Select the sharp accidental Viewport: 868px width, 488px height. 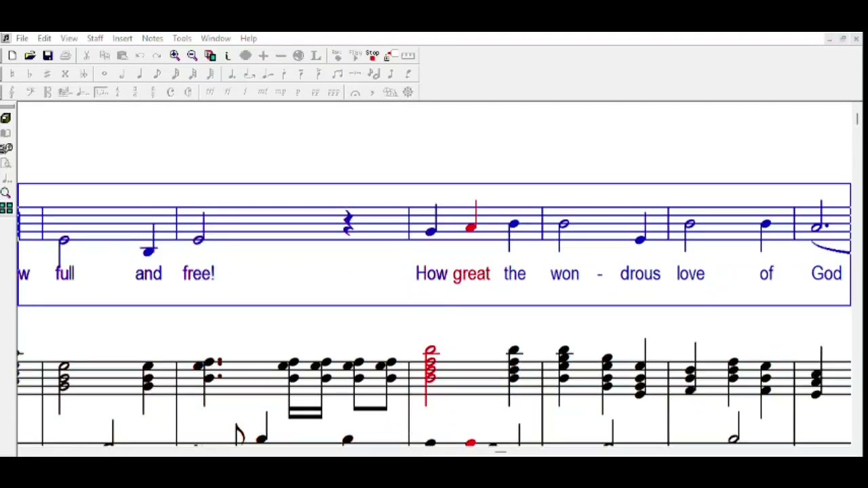point(47,74)
